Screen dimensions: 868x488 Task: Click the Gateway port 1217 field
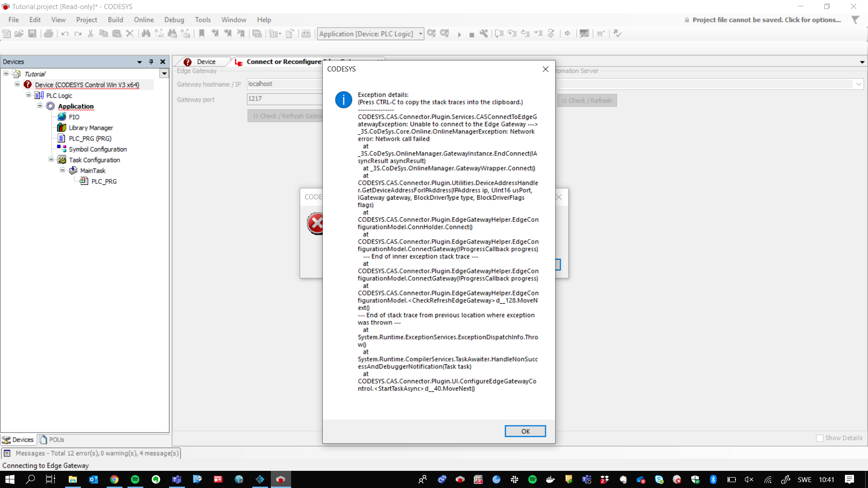285,99
